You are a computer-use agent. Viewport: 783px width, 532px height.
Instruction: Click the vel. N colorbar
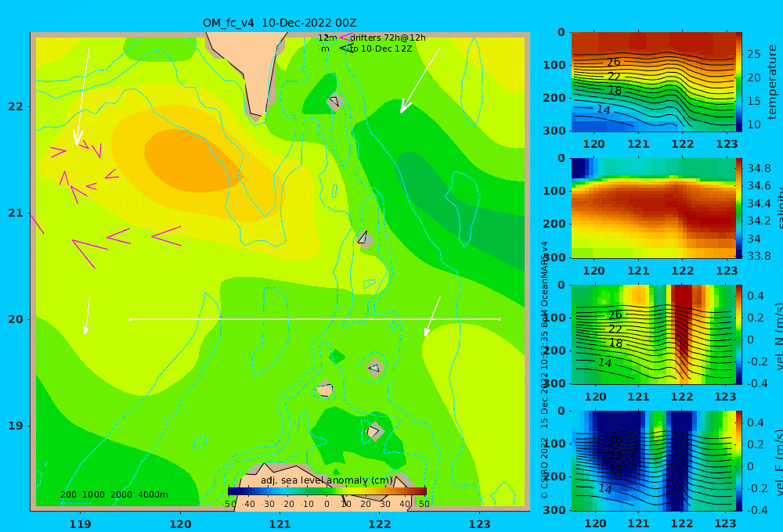[x=739, y=334]
